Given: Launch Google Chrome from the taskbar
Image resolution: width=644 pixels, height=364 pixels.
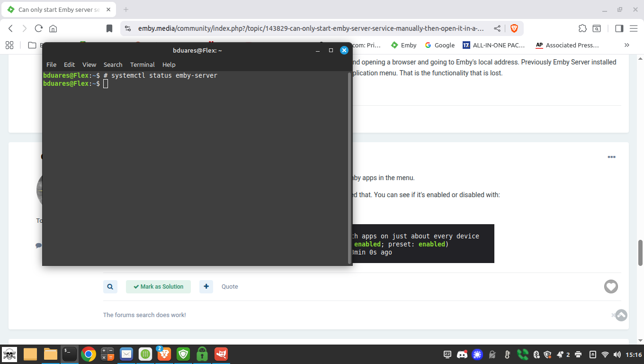Looking at the screenshot, I should point(89,354).
